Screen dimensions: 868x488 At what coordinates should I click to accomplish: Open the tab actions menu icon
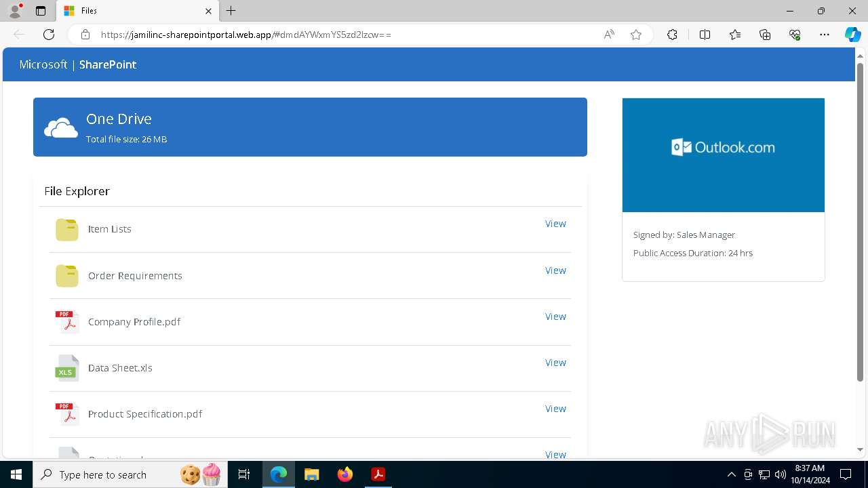41,11
